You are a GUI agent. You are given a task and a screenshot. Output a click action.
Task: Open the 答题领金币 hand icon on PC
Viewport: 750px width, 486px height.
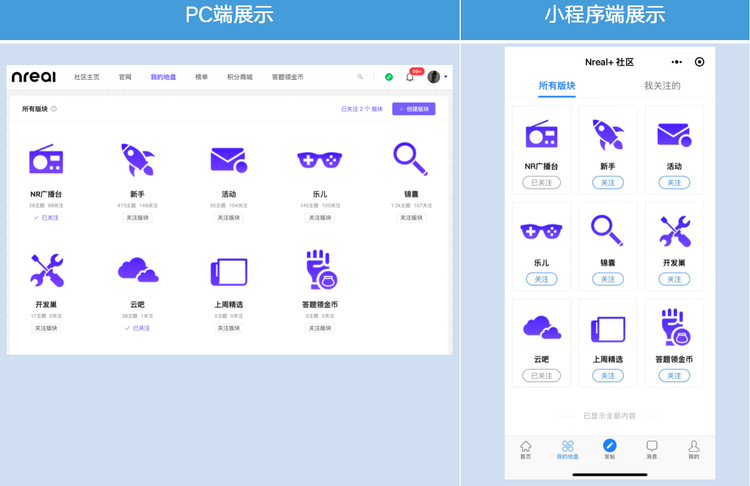pyautogui.click(x=321, y=269)
